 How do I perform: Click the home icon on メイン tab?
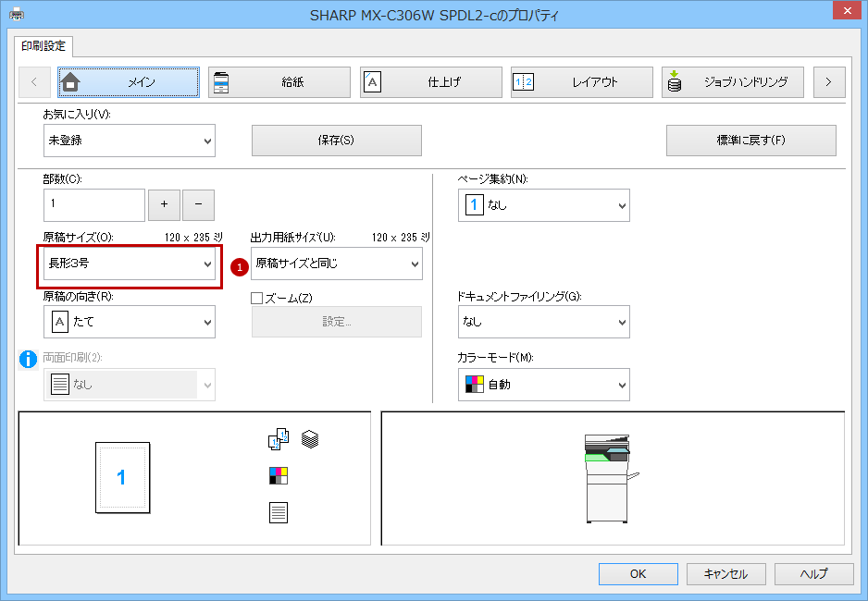70,82
